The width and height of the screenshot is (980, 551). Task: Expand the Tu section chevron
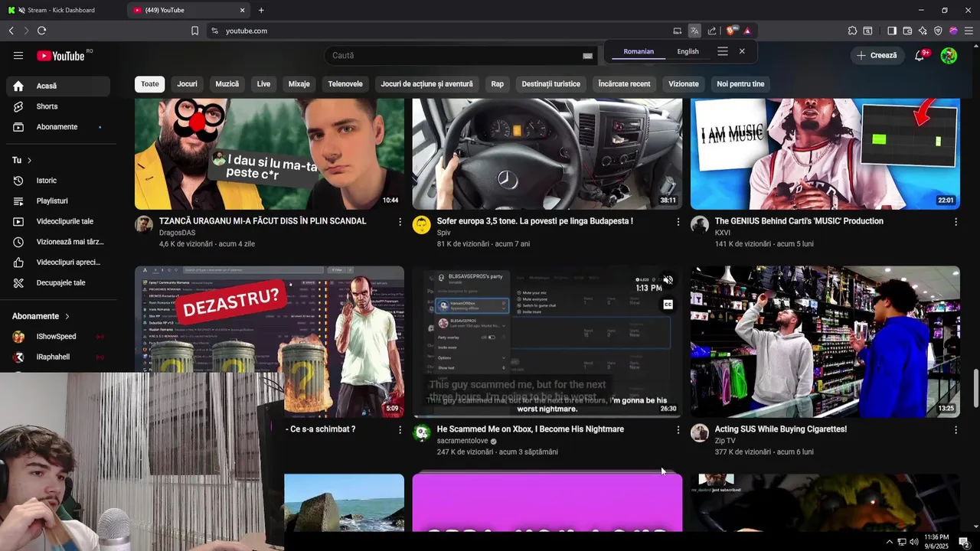(30, 161)
